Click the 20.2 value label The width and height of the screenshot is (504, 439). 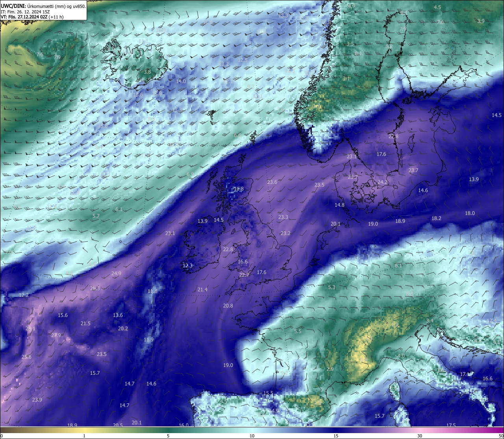point(123,329)
